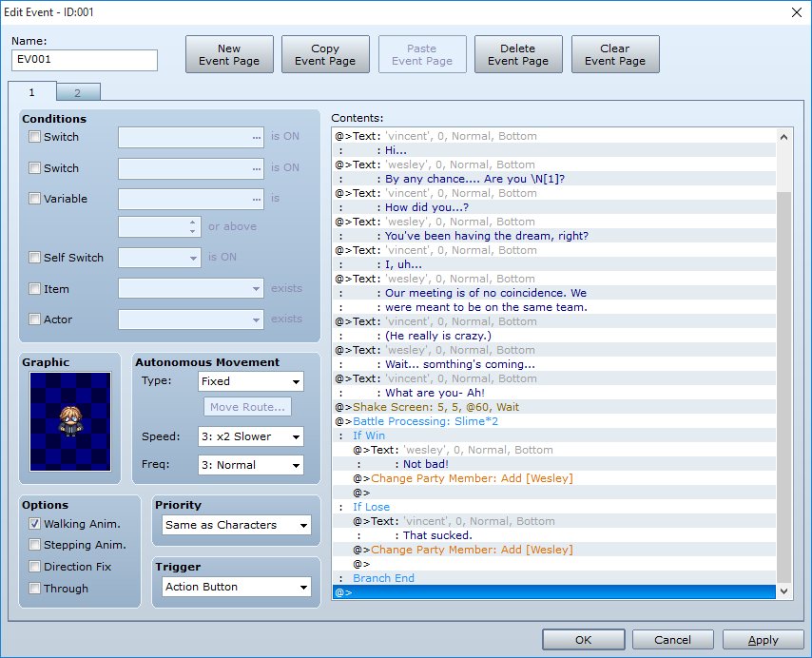Uncheck the Walking Anim. option

34,523
